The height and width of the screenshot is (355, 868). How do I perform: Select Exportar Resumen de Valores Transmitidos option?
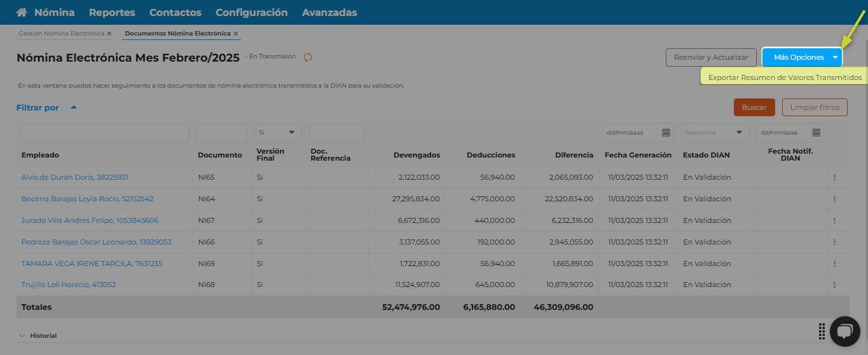(x=784, y=77)
